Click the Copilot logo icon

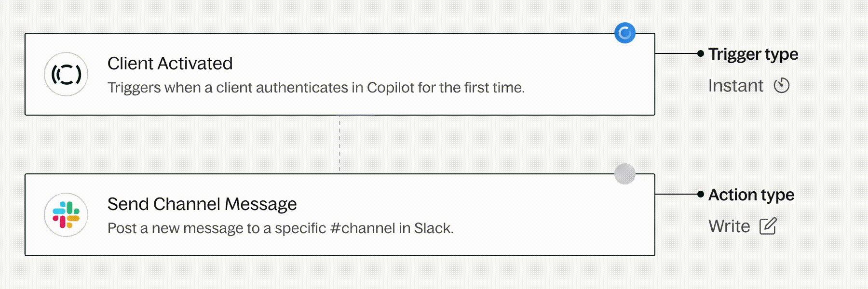[66, 74]
